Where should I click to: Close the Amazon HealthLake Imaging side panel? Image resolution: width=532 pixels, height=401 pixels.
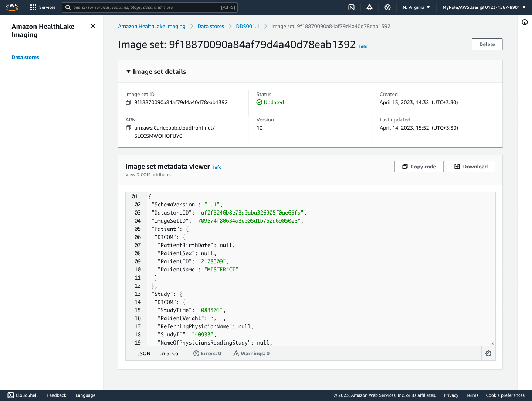[x=93, y=26]
